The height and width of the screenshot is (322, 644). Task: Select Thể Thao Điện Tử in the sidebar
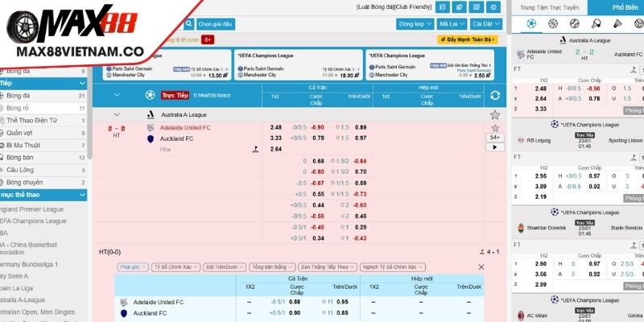tap(43, 120)
